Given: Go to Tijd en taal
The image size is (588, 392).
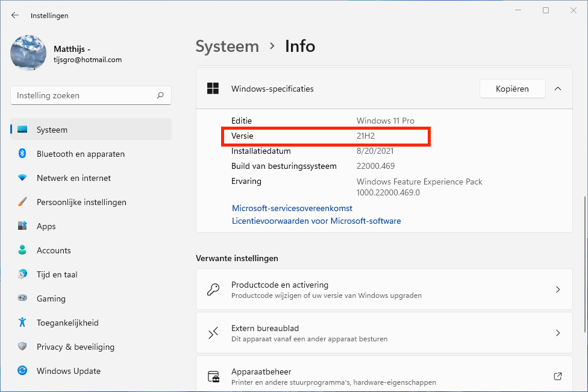Looking at the screenshot, I should (x=57, y=274).
